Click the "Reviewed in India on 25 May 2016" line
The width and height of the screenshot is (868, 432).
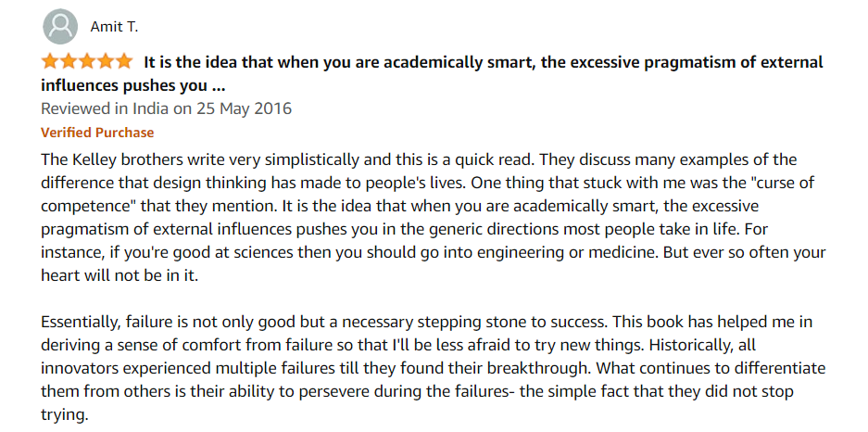166,108
